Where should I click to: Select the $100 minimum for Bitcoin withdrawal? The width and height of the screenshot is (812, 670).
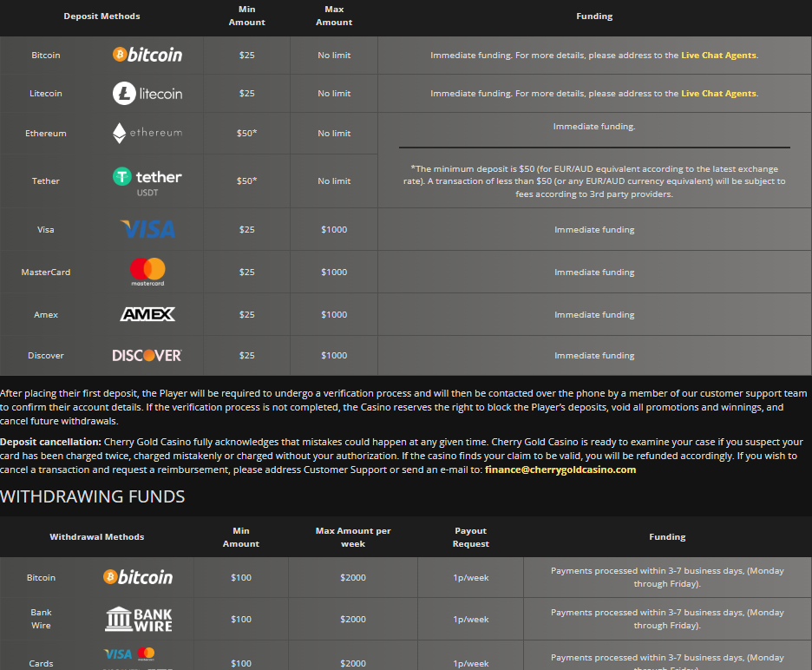coord(241,577)
